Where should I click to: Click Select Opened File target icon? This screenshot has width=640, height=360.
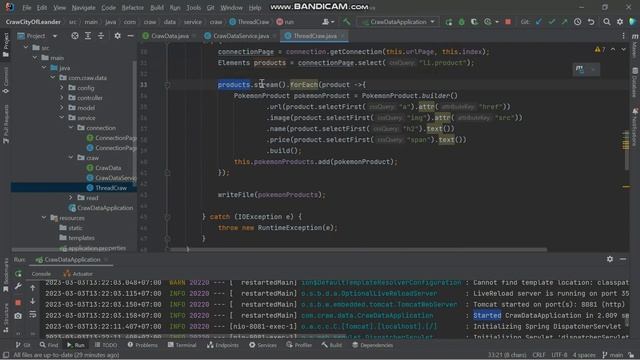pyautogui.click(x=75, y=36)
